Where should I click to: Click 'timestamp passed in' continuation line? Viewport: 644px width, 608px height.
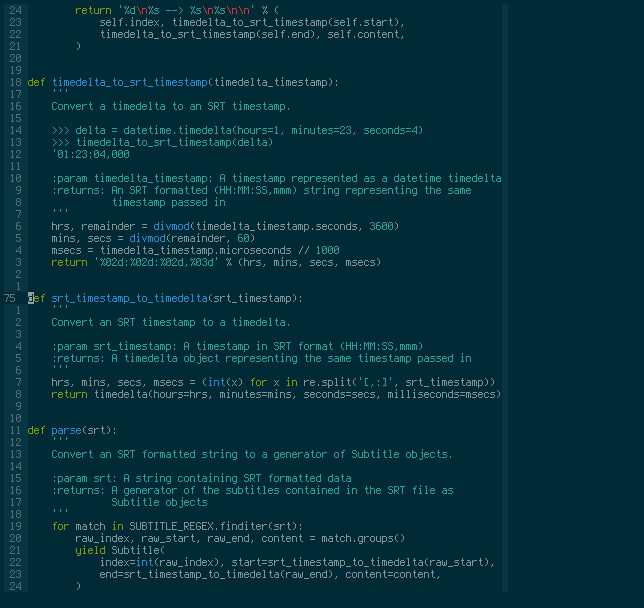pos(168,203)
